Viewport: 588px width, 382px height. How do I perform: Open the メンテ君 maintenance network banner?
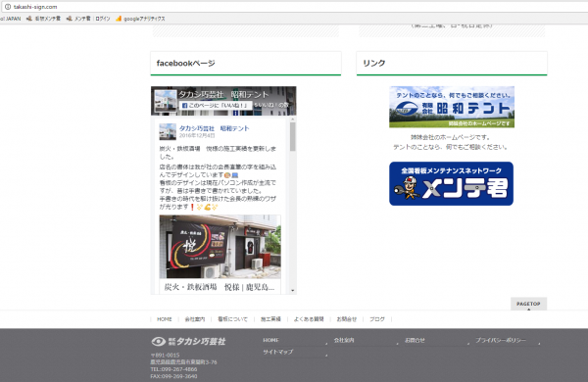coord(451,184)
